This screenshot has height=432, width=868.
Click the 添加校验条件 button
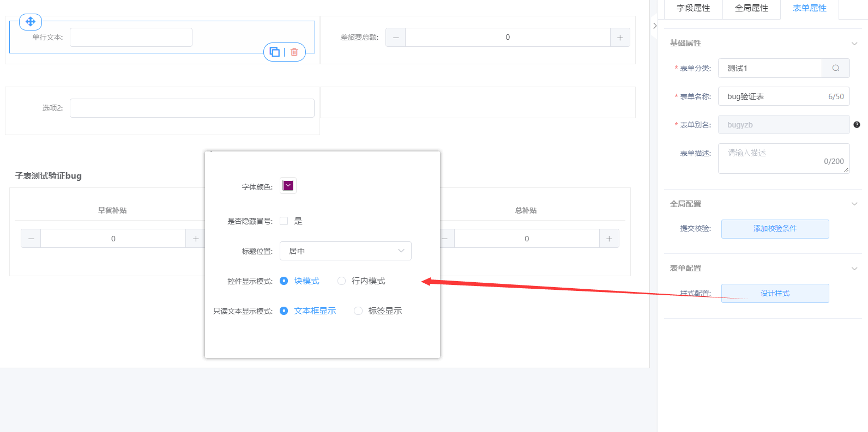coord(775,229)
